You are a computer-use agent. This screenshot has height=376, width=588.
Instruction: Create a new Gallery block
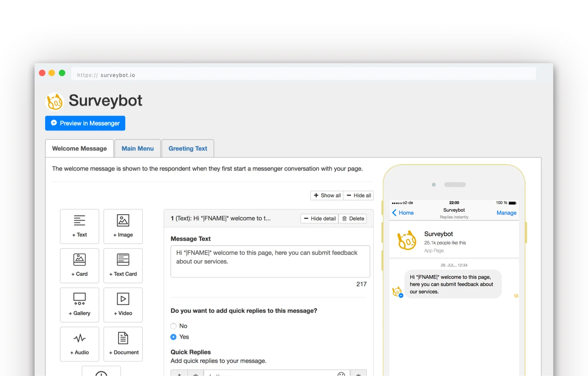click(x=80, y=305)
